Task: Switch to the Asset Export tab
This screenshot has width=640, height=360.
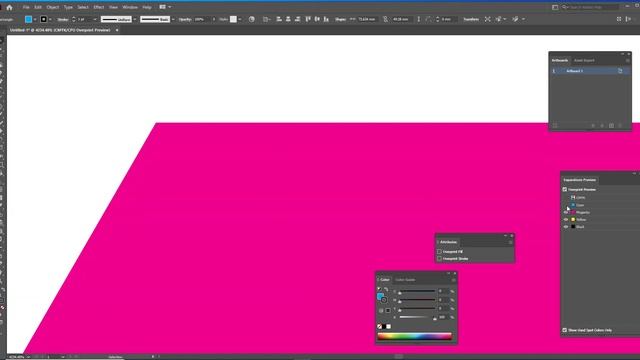Action: (584, 60)
